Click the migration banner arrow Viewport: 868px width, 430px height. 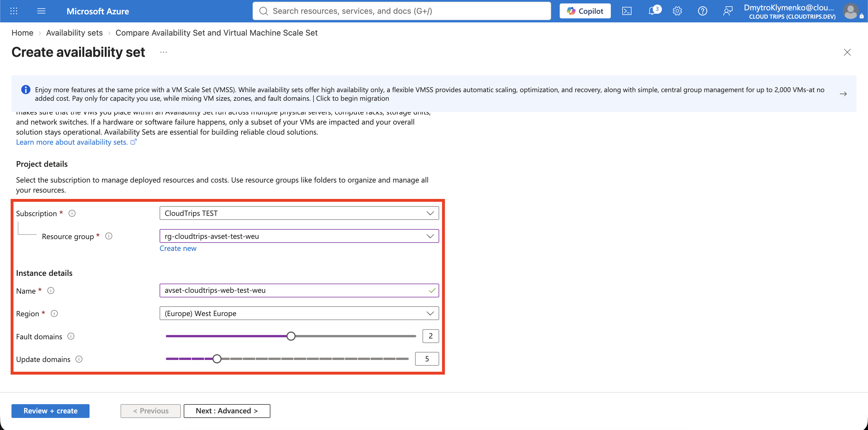pyautogui.click(x=843, y=94)
